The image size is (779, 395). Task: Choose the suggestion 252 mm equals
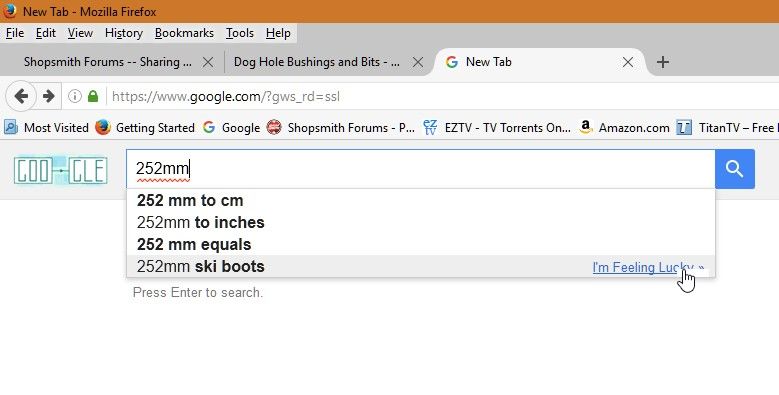(x=420, y=244)
